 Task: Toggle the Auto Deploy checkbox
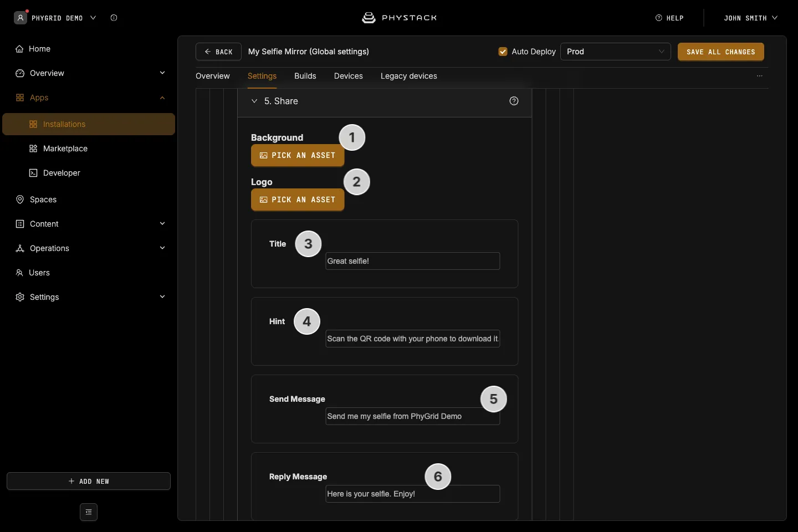[x=503, y=52]
